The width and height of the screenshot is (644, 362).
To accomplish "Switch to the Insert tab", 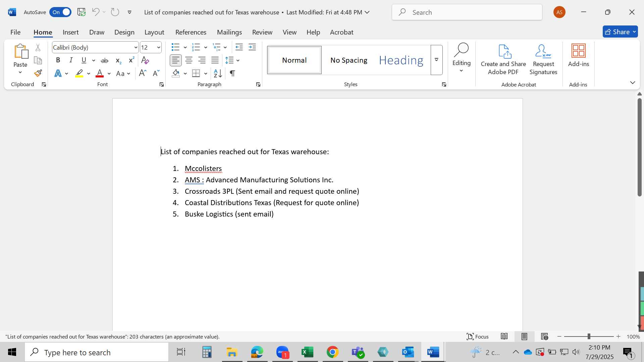I will click(x=70, y=32).
